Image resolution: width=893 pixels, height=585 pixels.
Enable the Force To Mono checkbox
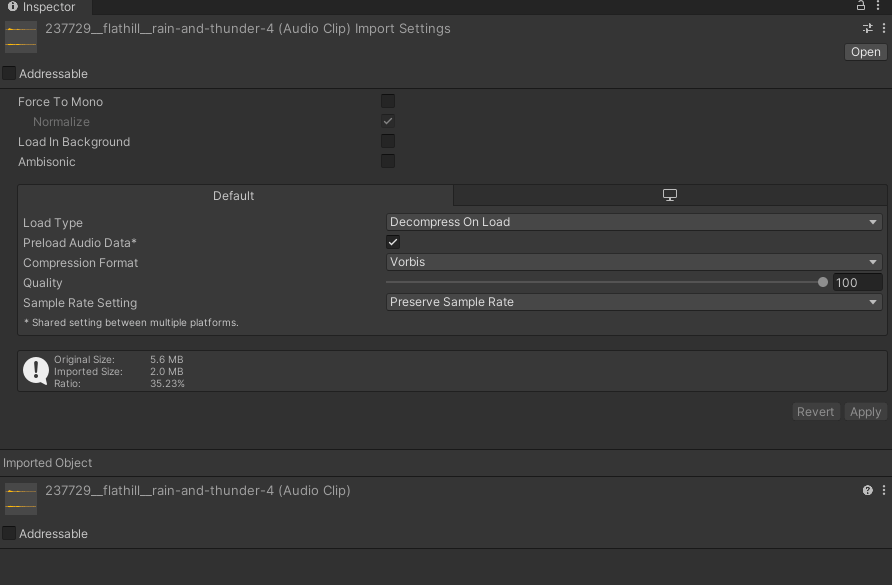[388, 101]
